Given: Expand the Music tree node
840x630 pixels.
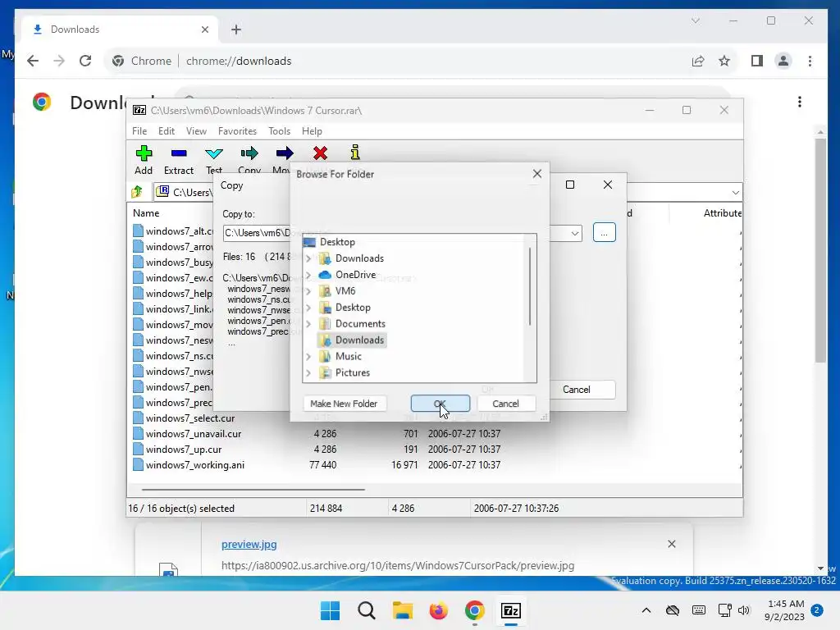Looking at the screenshot, I should (x=308, y=356).
